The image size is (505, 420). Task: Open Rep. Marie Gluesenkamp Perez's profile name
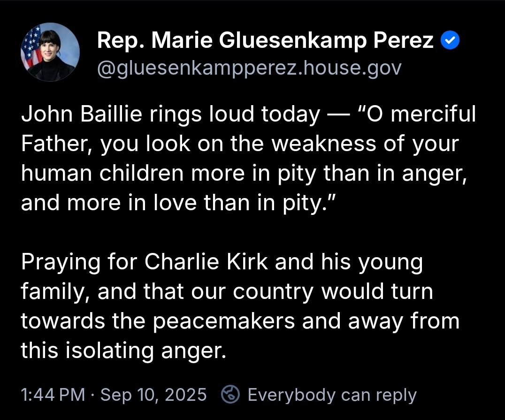[265, 42]
